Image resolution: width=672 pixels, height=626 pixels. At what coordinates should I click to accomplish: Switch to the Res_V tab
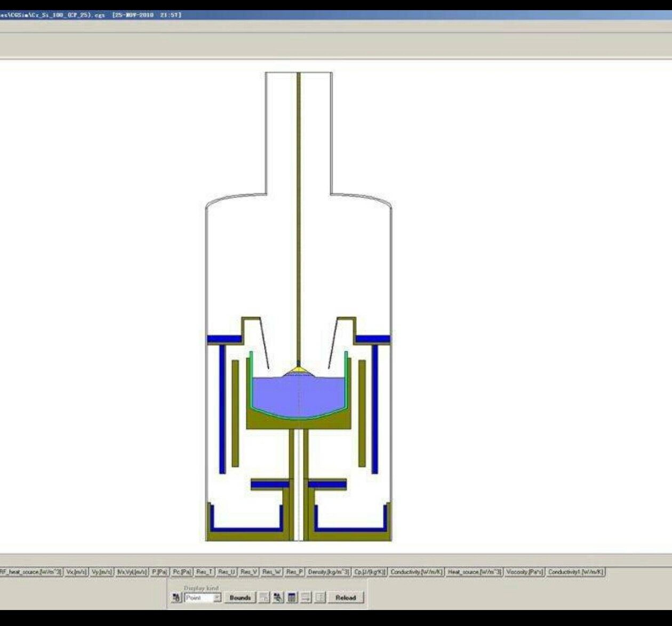tap(249, 572)
